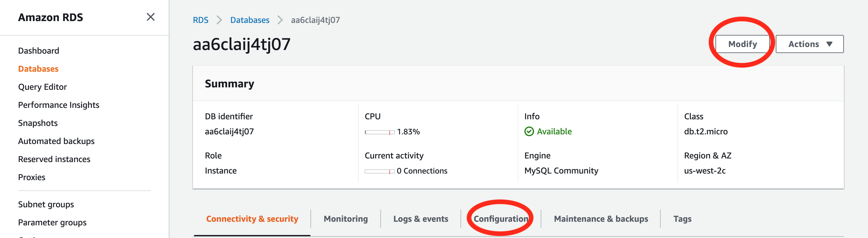The height and width of the screenshot is (238, 868).
Task: Open the Actions dropdown menu
Action: pos(809,44)
